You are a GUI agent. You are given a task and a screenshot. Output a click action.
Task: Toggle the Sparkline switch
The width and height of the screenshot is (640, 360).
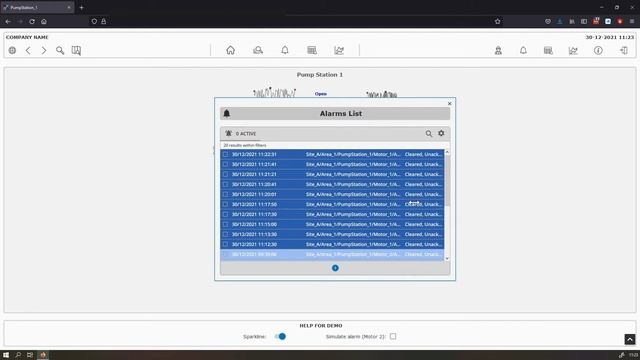(x=280, y=336)
